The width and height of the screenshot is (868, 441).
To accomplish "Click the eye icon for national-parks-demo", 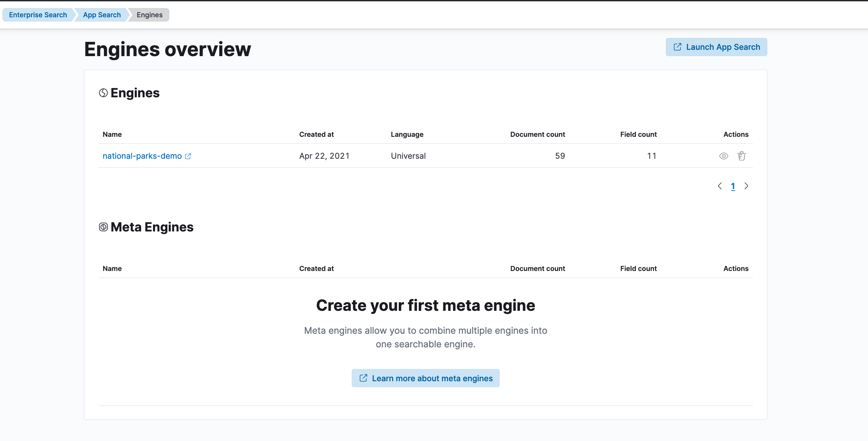I will pos(724,156).
